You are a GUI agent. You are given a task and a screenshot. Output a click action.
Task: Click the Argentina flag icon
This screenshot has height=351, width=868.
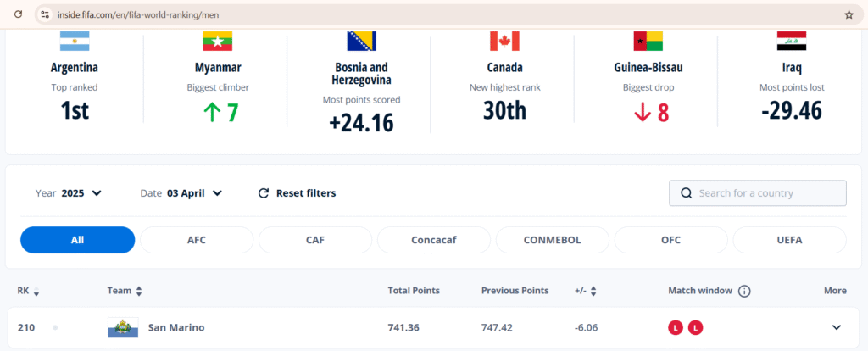point(75,41)
